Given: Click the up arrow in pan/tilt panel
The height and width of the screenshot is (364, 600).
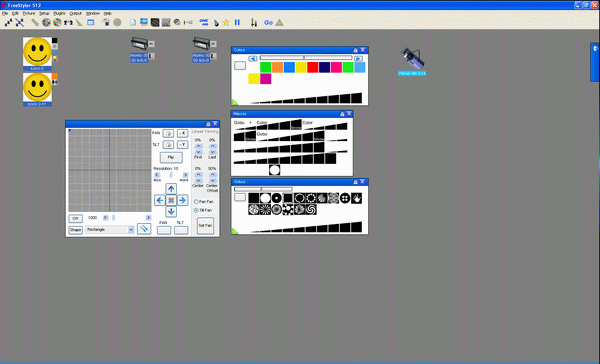Looking at the screenshot, I should (x=171, y=189).
